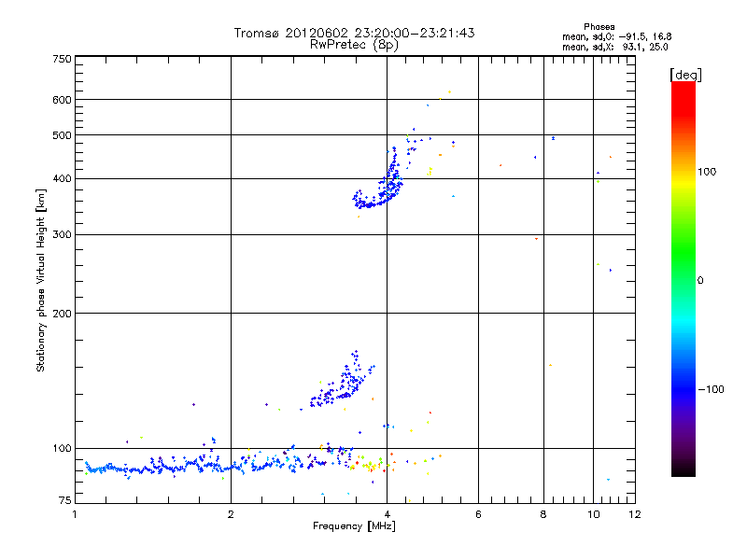The image size is (747, 560).
Task: Click the y-axis tick label "75"
Action: [65, 500]
